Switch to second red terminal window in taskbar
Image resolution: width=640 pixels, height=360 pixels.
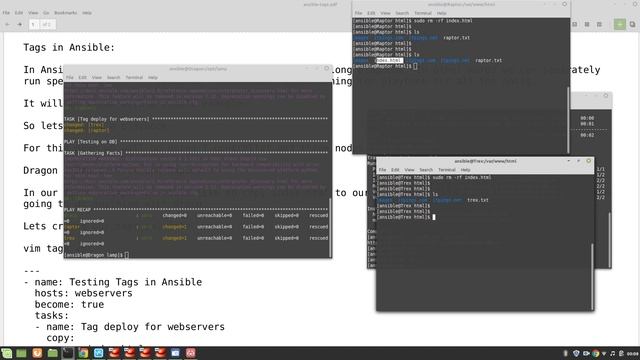pyautogui.click(x=130, y=353)
